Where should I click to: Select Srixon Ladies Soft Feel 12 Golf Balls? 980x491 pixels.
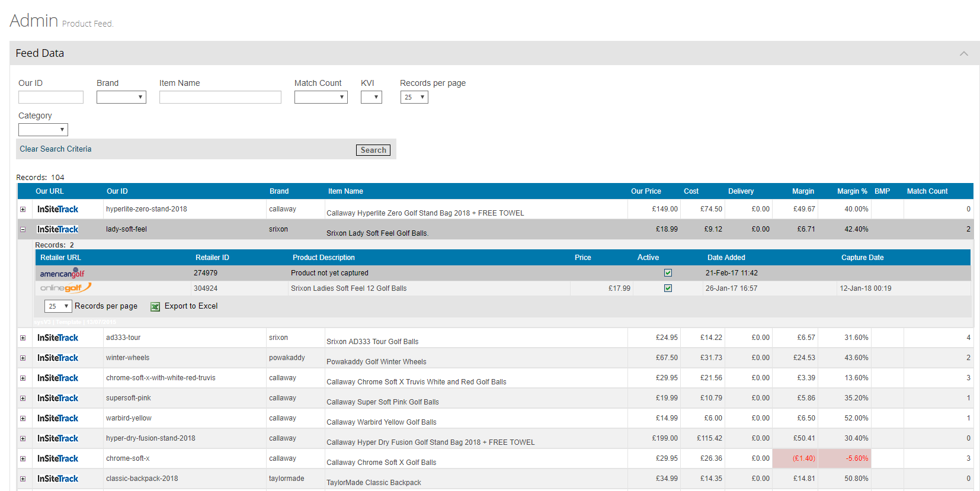tap(348, 288)
